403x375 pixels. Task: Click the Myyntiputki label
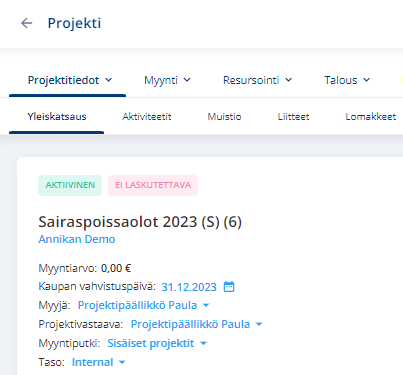(x=69, y=343)
